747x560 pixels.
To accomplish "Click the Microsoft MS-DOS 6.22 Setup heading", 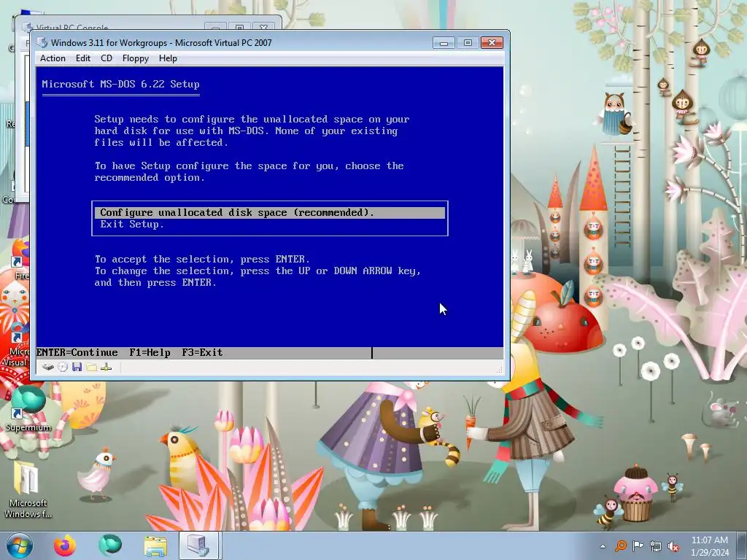I will (x=120, y=85).
